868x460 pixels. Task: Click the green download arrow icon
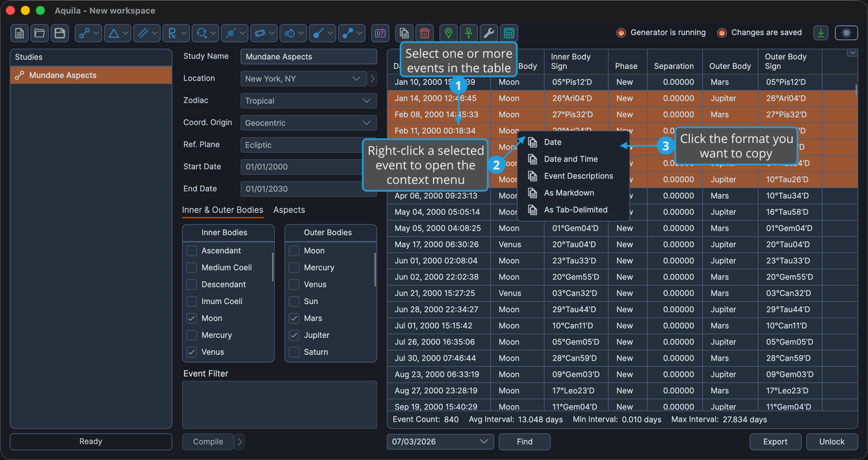click(821, 33)
